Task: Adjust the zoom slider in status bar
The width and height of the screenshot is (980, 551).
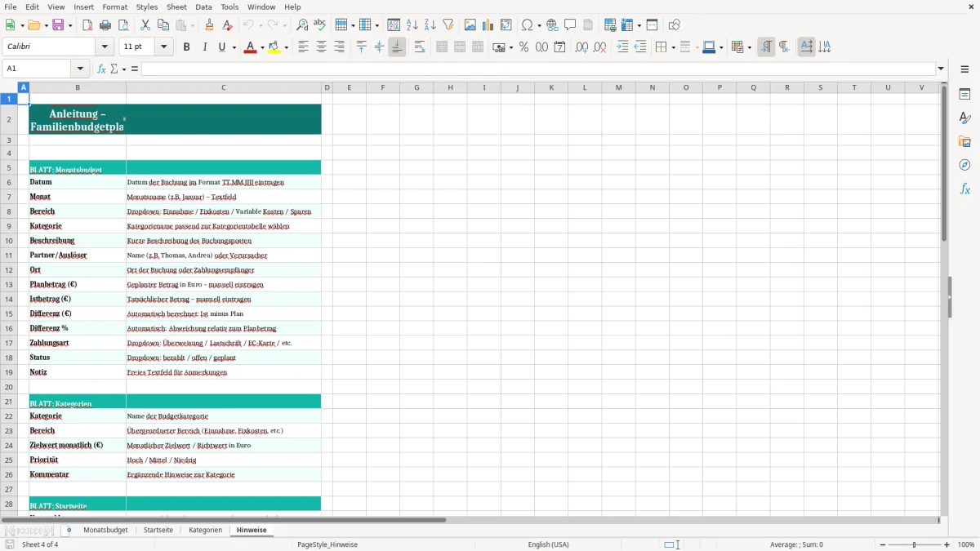Action: click(914, 544)
